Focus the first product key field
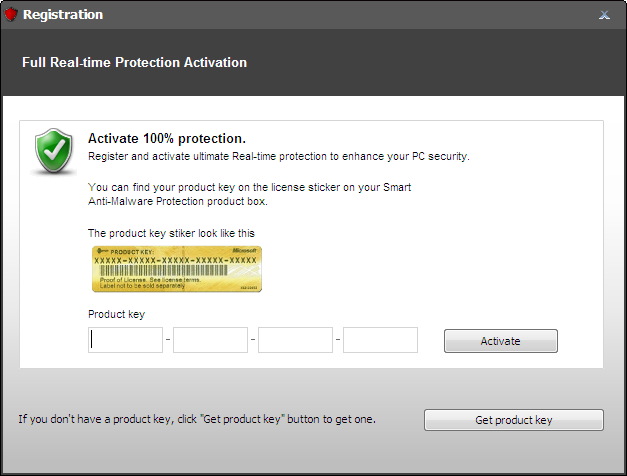Image resolution: width=627 pixels, height=476 pixels. point(126,340)
